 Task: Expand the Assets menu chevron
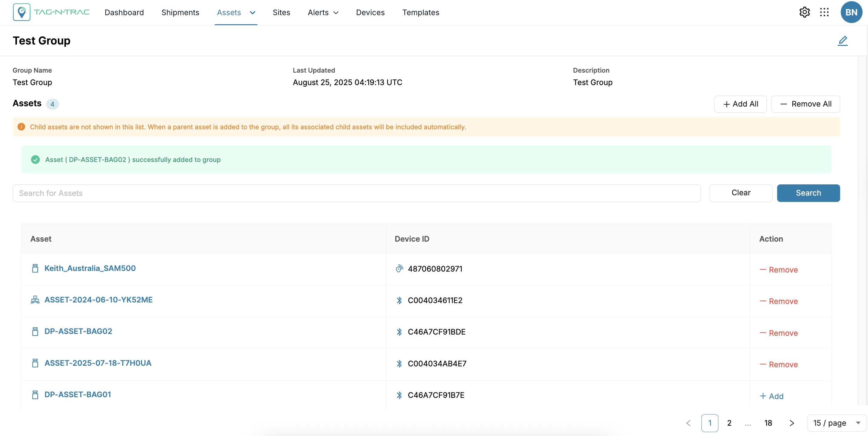tap(252, 13)
